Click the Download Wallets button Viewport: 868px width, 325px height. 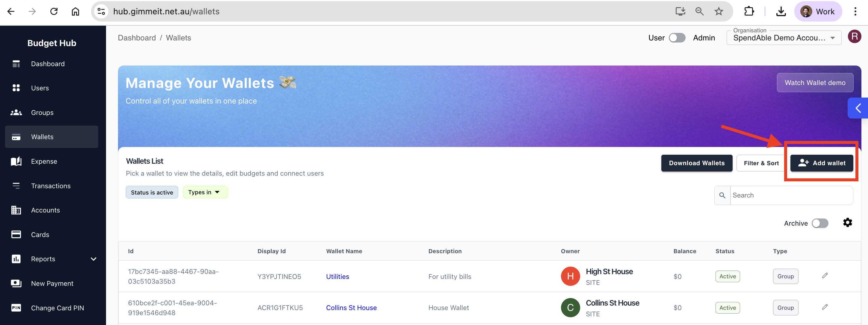(696, 163)
